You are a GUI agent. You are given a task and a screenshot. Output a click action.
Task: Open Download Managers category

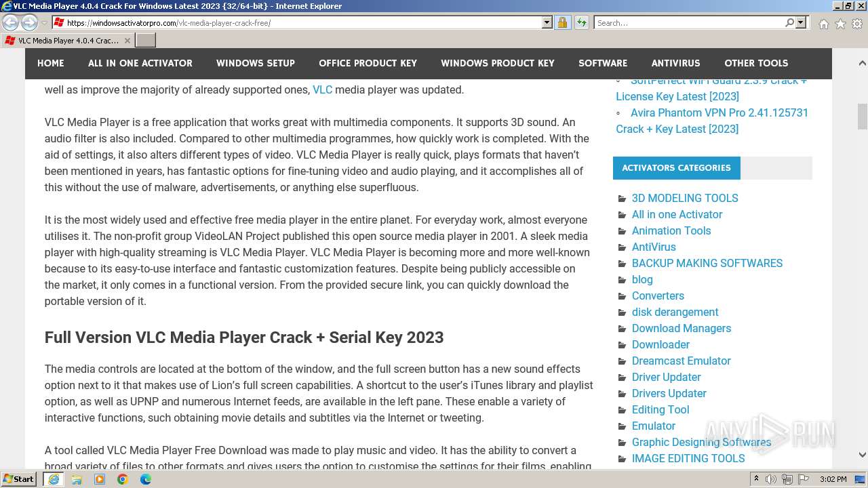682,328
